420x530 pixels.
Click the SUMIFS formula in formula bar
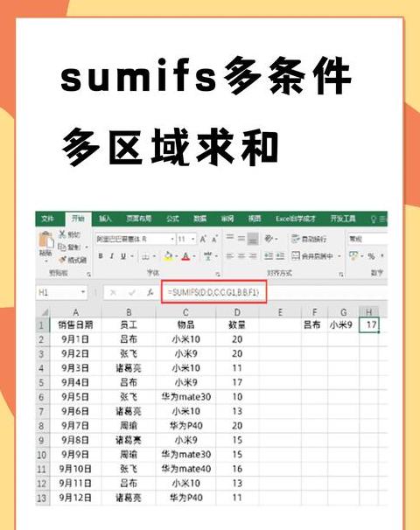coord(213,292)
